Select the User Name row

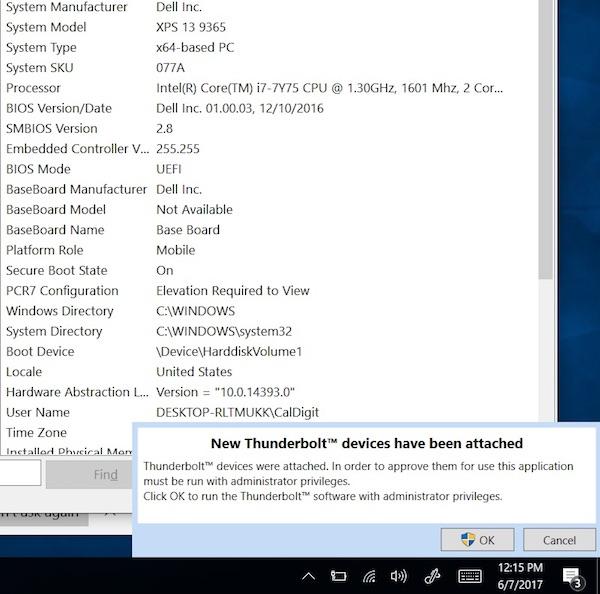click(x=269, y=413)
